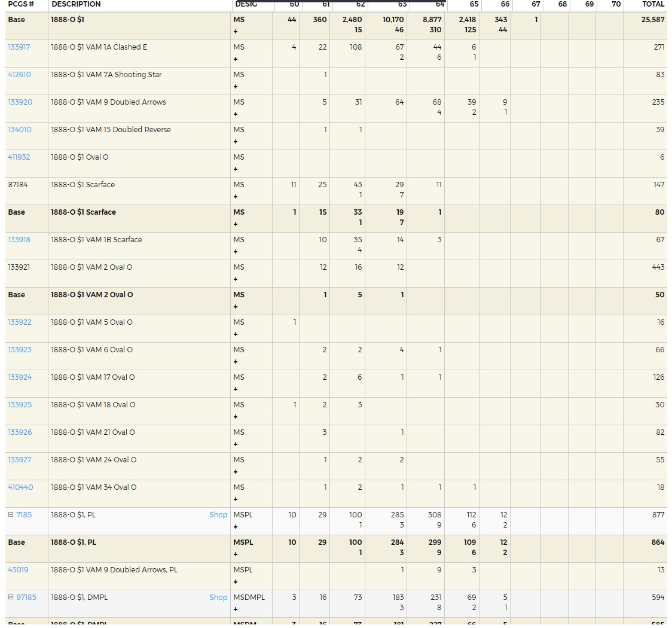Click the TOTAL column header
This screenshot has height=628, width=672.
[x=653, y=4]
